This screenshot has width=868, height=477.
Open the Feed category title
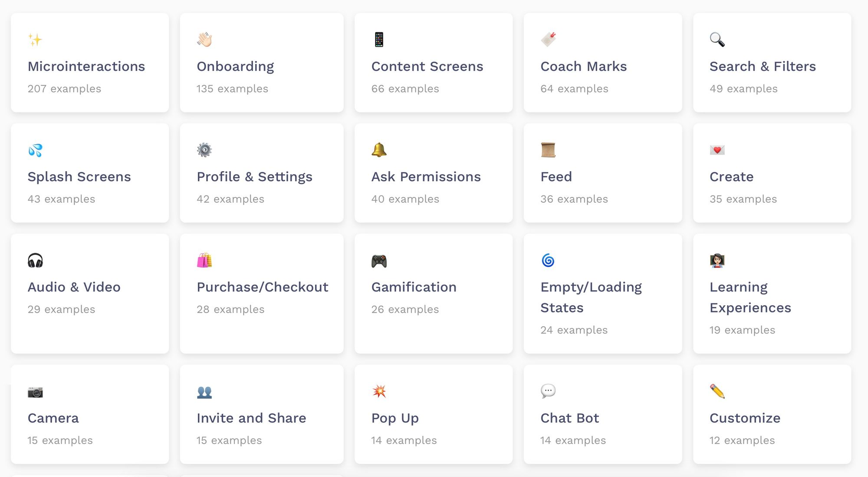coord(556,177)
